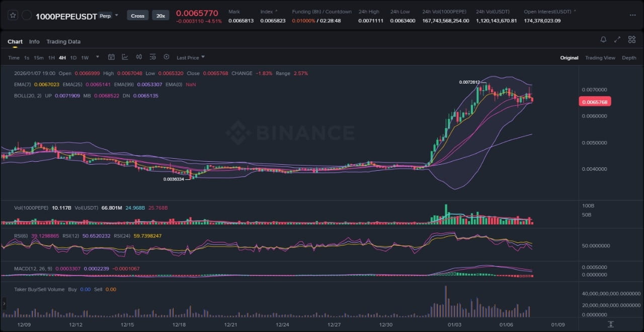The image size is (644, 332).
Task: Open the Info tab
Action: 34,42
